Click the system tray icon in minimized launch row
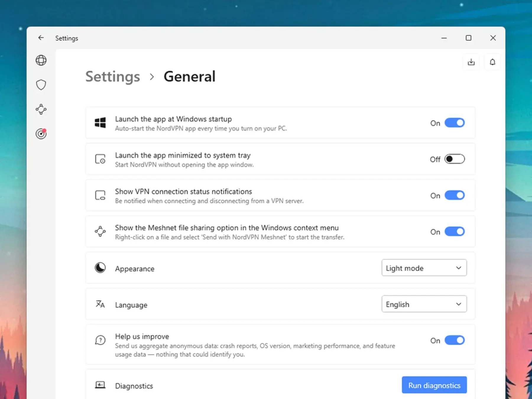This screenshot has height=399, width=532. (100, 159)
